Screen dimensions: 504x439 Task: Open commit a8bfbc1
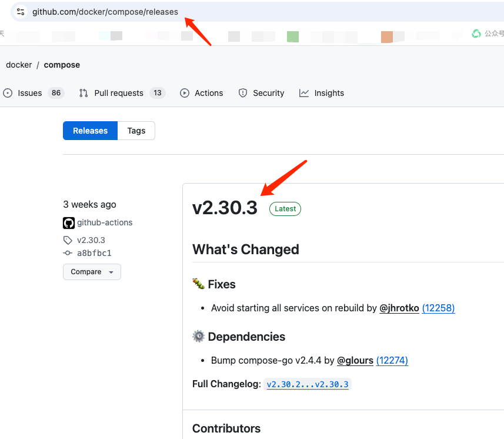(94, 253)
